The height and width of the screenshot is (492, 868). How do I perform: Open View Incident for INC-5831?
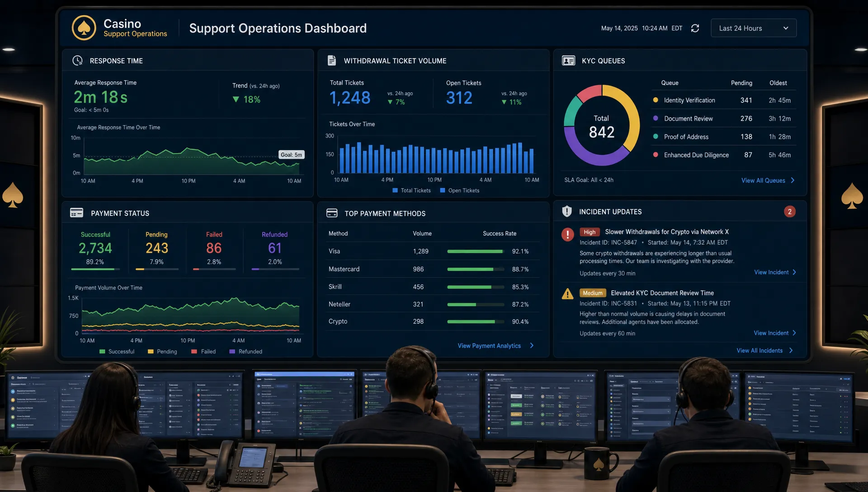(x=771, y=333)
